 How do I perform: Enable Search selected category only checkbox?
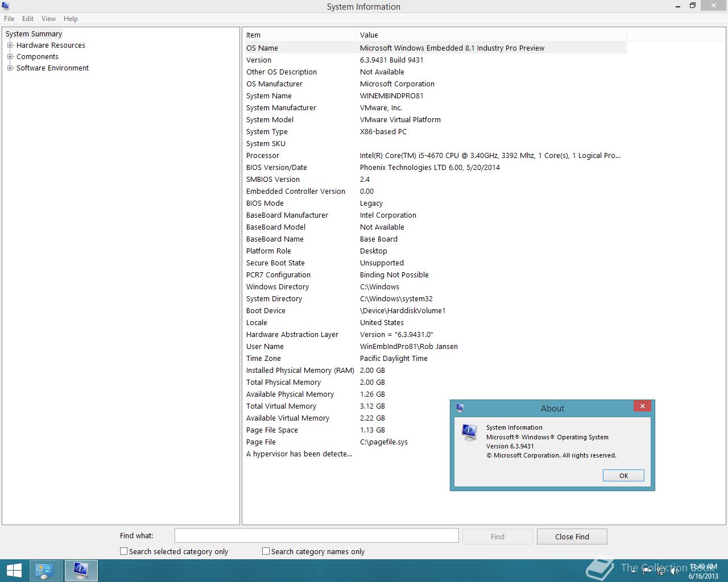pyautogui.click(x=123, y=551)
